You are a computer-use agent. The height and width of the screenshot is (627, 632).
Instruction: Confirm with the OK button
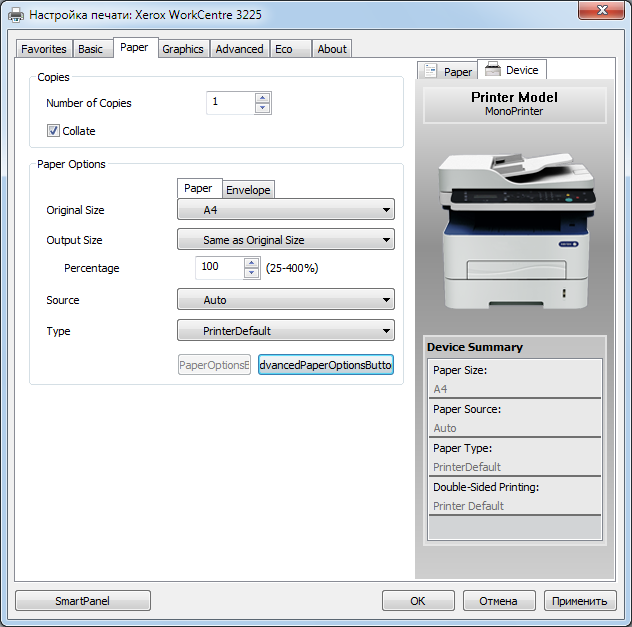(x=418, y=601)
